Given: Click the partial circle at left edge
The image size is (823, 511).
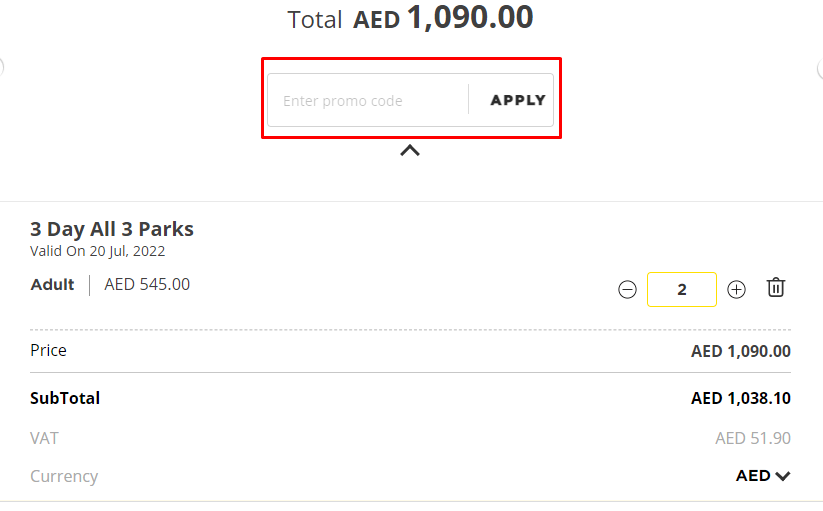Looking at the screenshot, I should (x=2, y=68).
